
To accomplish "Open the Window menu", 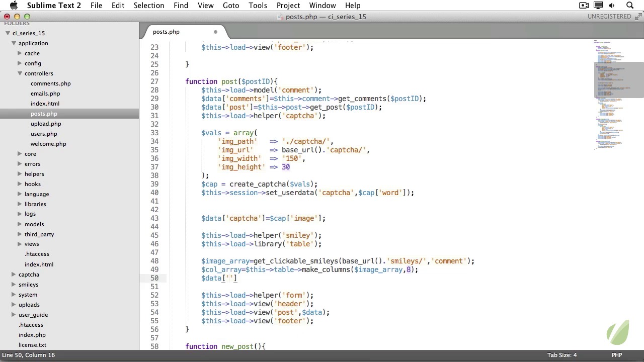I will coord(323,6).
